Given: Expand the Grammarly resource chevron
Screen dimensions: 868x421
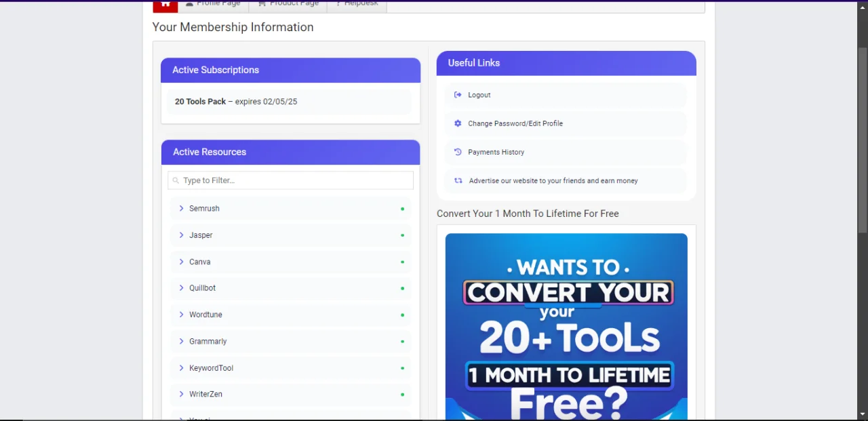Looking at the screenshot, I should 181,341.
